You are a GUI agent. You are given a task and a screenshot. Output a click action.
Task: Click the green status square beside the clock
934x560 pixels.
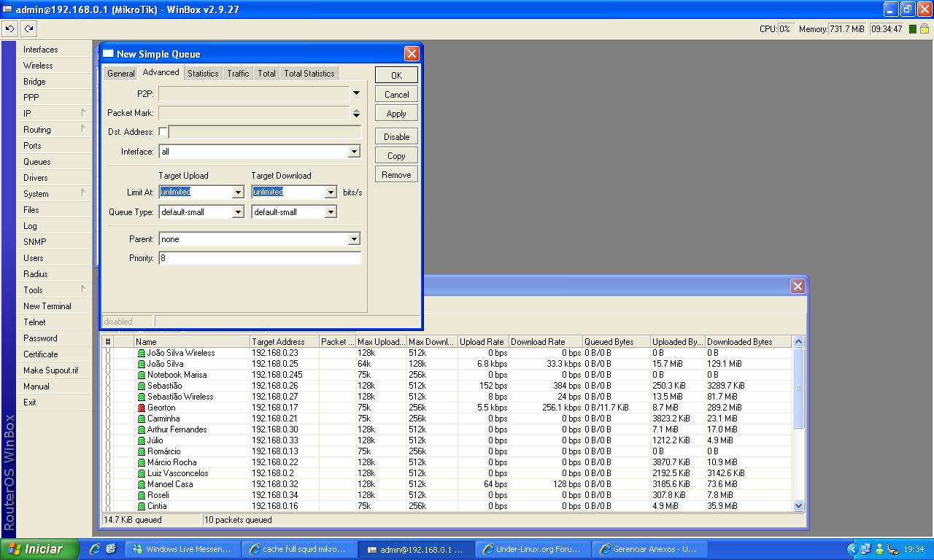912,29
